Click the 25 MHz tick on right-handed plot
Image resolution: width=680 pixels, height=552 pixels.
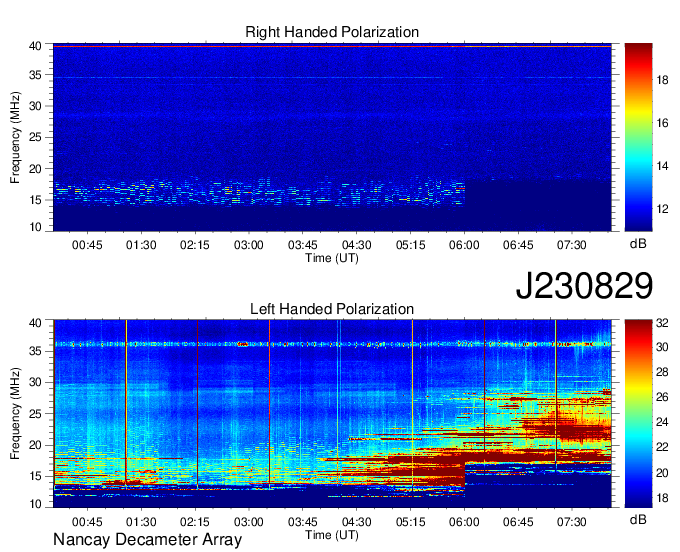(35, 137)
